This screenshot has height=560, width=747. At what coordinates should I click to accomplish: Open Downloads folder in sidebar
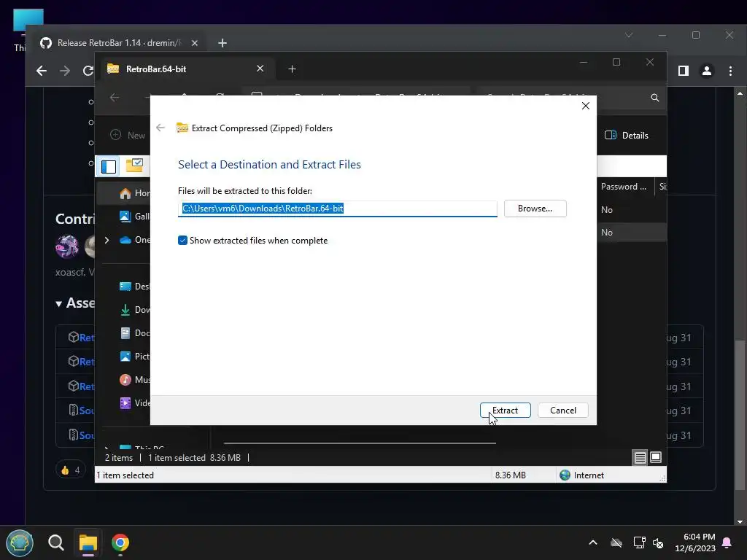tap(134, 309)
